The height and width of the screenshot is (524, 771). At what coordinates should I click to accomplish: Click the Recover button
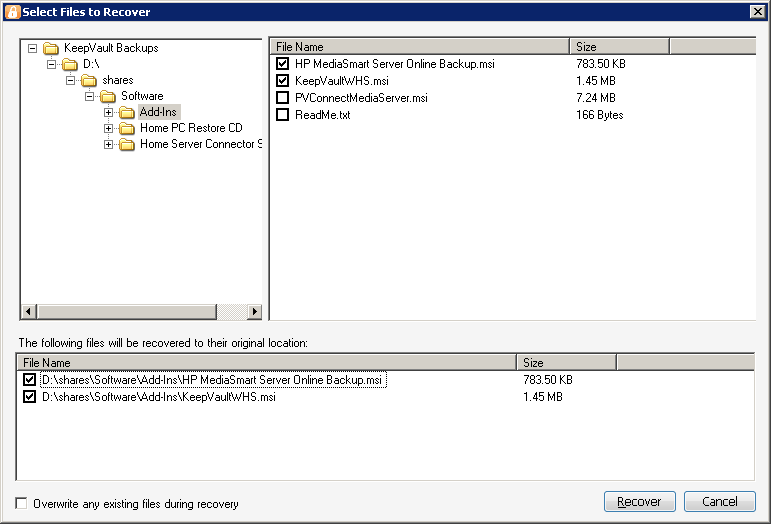(x=639, y=501)
